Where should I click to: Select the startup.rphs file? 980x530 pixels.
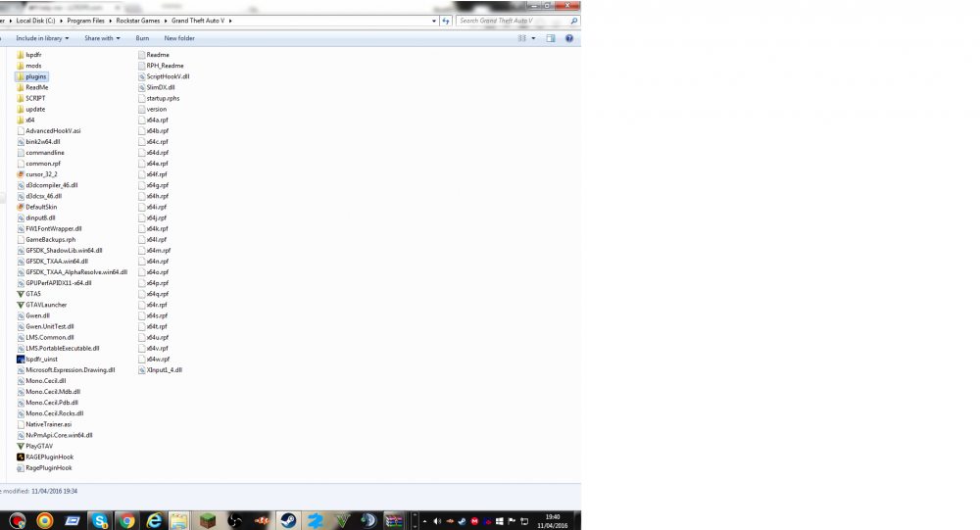tap(159, 98)
